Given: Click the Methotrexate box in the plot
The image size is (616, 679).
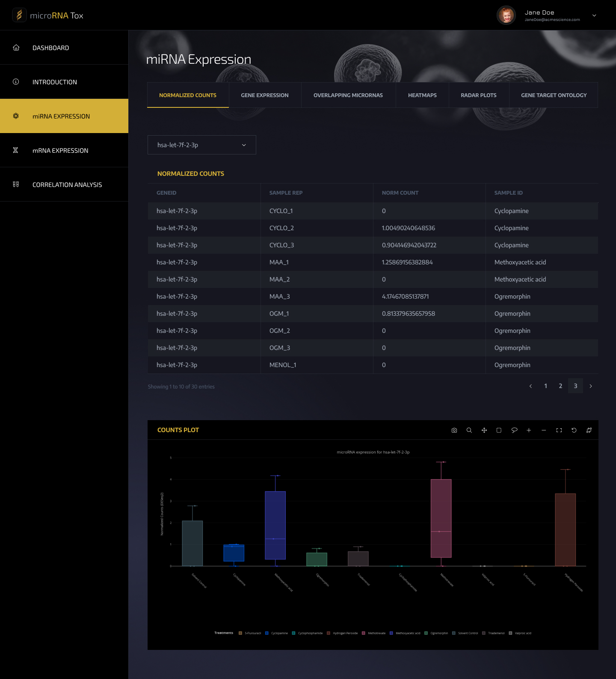Looking at the screenshot, I should tap(441, 518).
